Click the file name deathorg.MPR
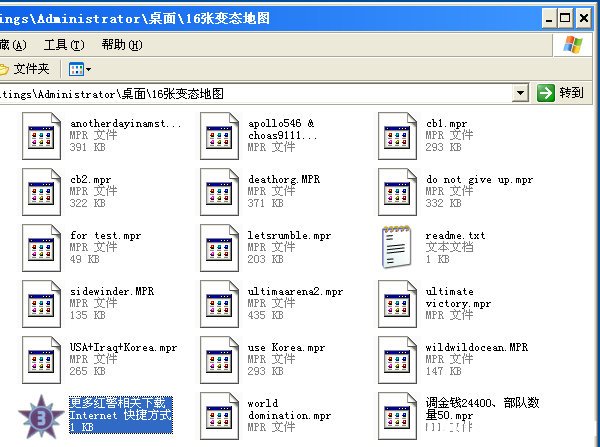600x447 pixels. pos(284,179)
